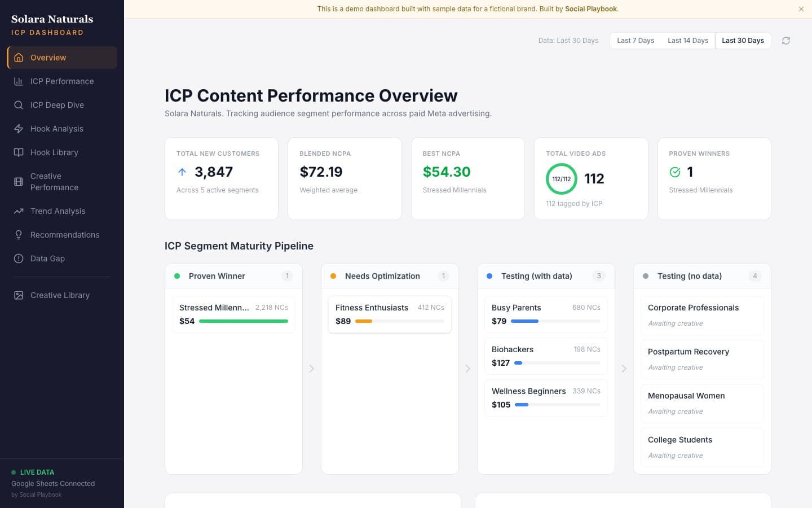Click chevron before Testing (no data) column
The height and width of the screenshot is (508, 812).
coord(624,369)
